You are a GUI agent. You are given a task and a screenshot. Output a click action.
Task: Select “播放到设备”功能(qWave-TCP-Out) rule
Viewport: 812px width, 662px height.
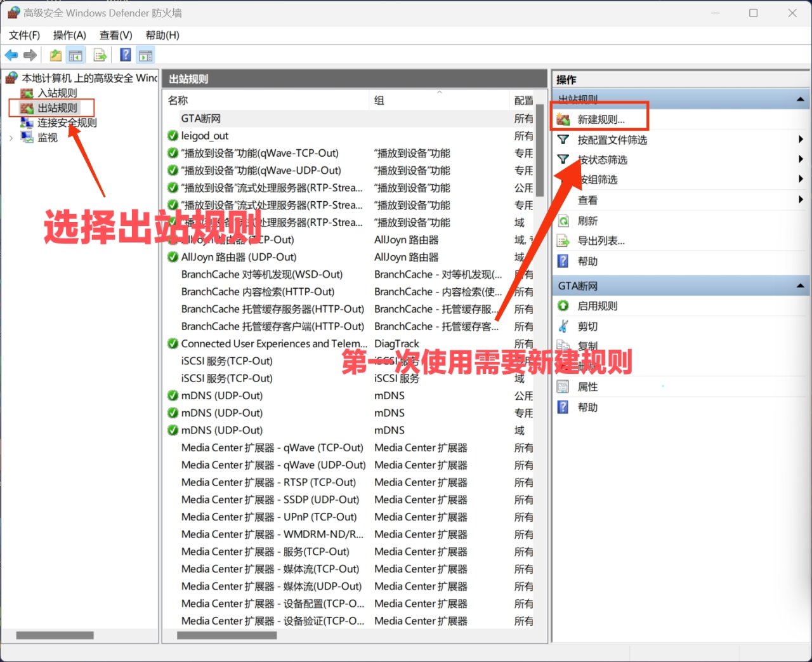pyautogui.click(x=260, y=153)
